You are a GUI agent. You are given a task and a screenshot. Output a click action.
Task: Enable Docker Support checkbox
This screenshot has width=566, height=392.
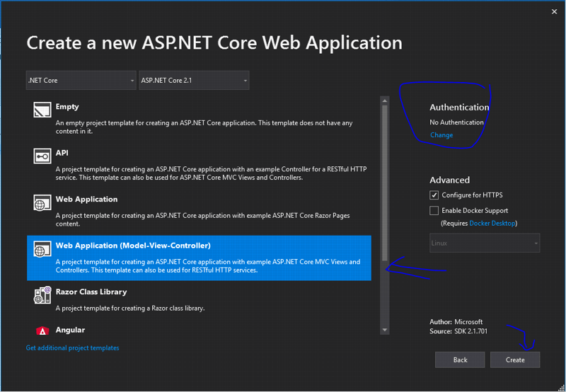click(x=434, y=210)
